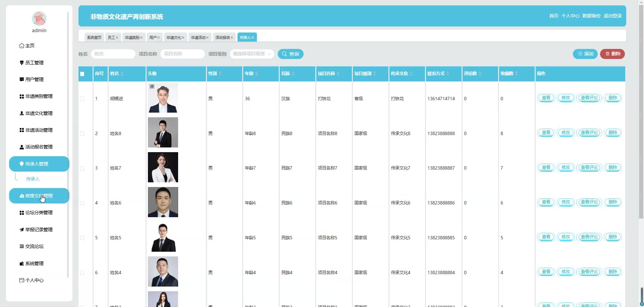Sort the table by 姓名 column
The image size is (644, 307).
122,74
